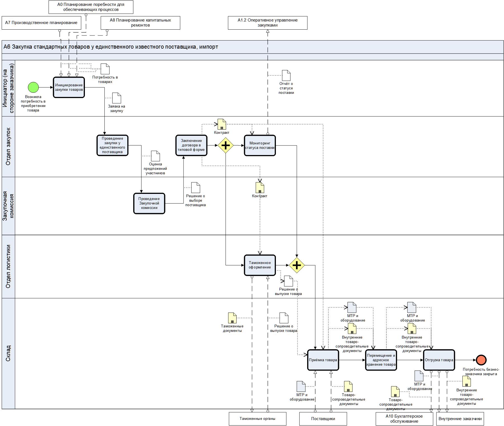Click the Контракт document in Закупочная комиссия lane
The image size is (504, 426).
click(x=260, y=188)
